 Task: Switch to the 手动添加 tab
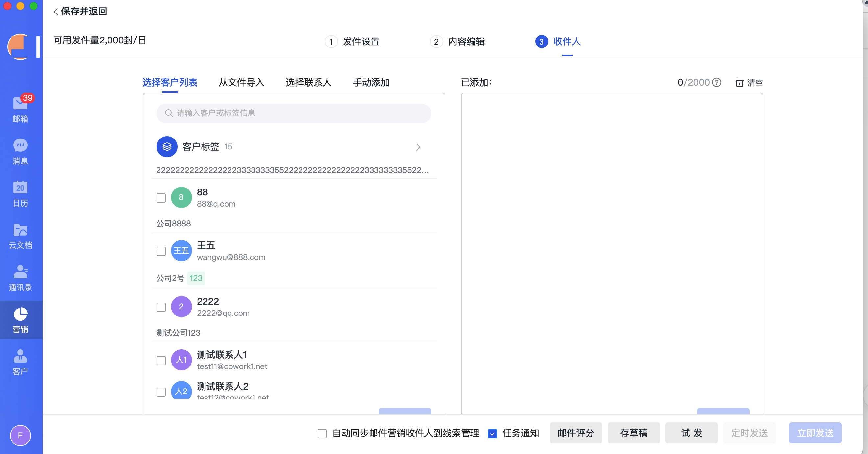click(x=371, y=83)
